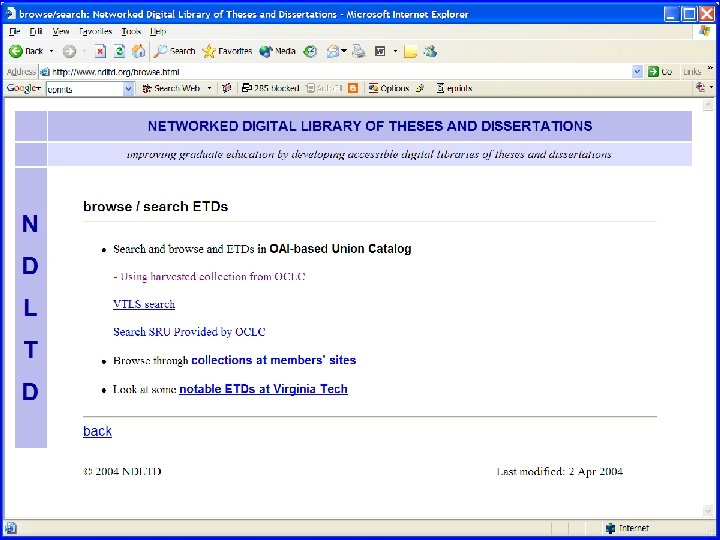The image size is (720, 540).
Task: Refresh the page using the toolbar icon
Action: click(119, 51)
